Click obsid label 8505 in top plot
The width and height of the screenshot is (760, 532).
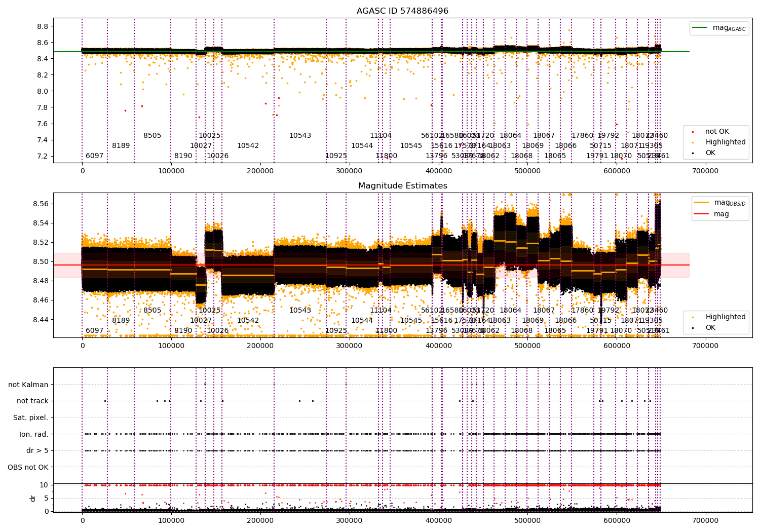pos(152,135)
